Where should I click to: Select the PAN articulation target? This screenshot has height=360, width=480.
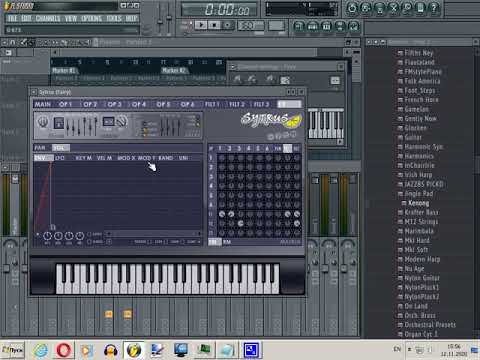tap(40, 148)
